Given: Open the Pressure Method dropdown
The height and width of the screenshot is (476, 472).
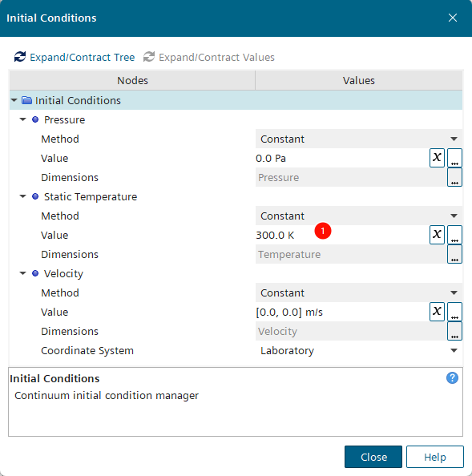Looking at the screenshot, I should click(359, 139).
